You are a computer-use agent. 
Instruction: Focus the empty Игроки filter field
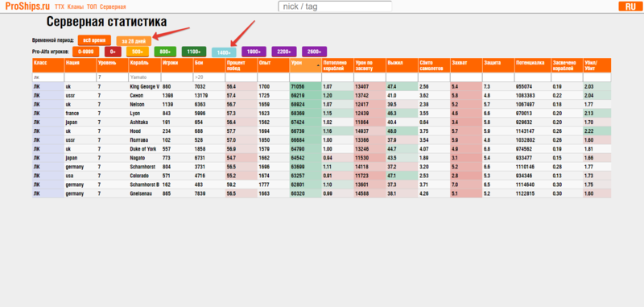coord(177,77)
